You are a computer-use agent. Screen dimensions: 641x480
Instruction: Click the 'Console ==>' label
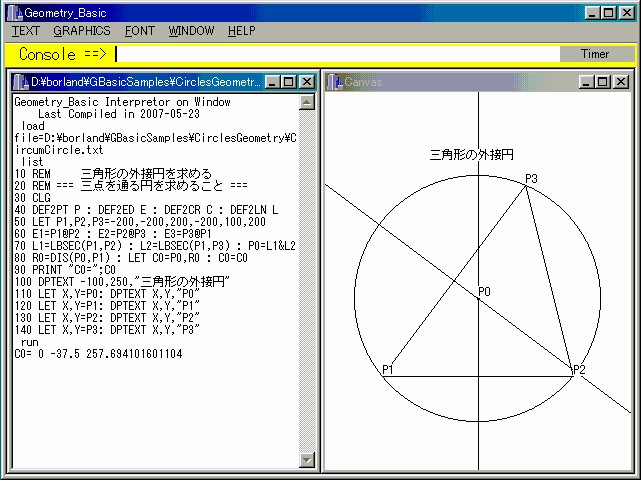(x=63, y=54)
